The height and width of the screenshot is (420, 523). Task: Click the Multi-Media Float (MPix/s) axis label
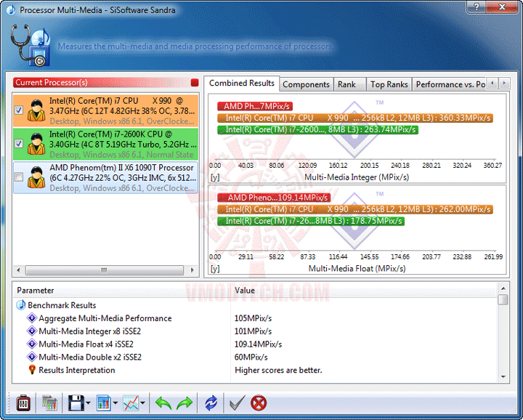357,269
